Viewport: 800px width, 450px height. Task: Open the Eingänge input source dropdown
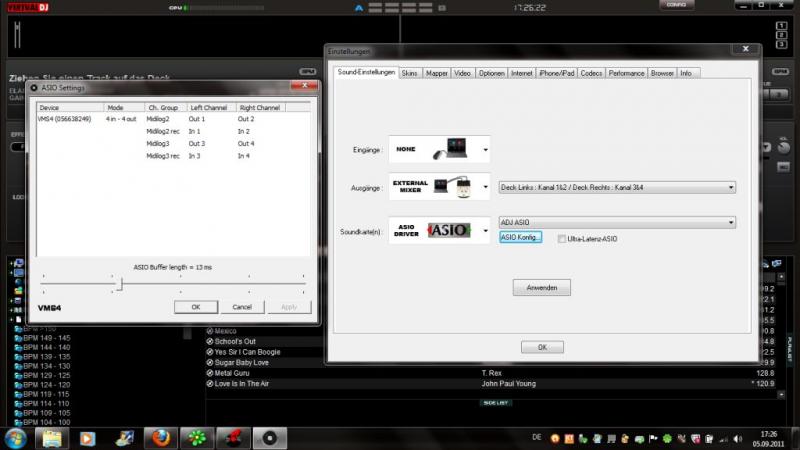487,150
